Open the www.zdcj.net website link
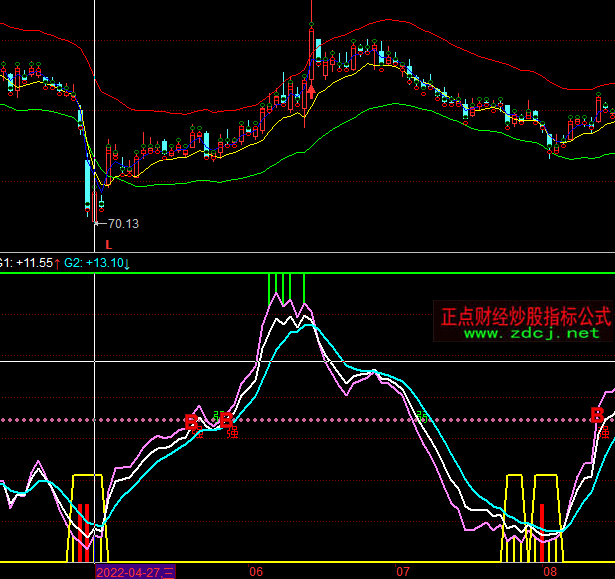The image size is (615, 579). 531,333
